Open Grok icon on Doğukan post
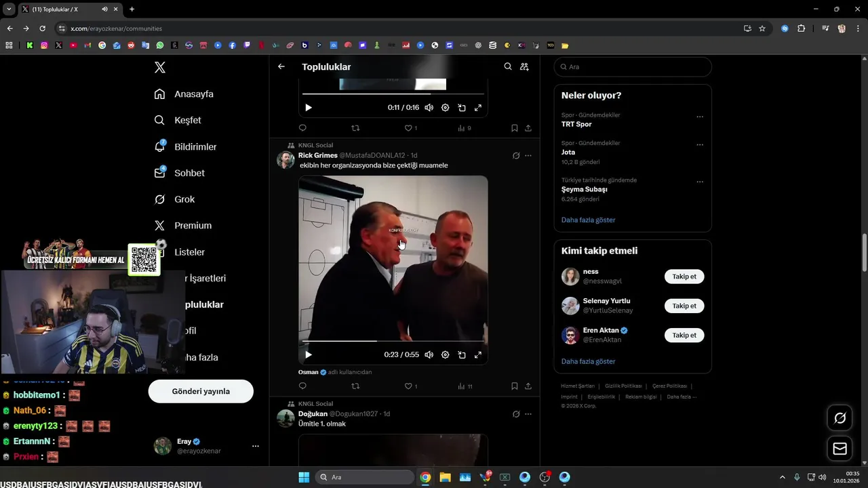 [x=516, y=413]
